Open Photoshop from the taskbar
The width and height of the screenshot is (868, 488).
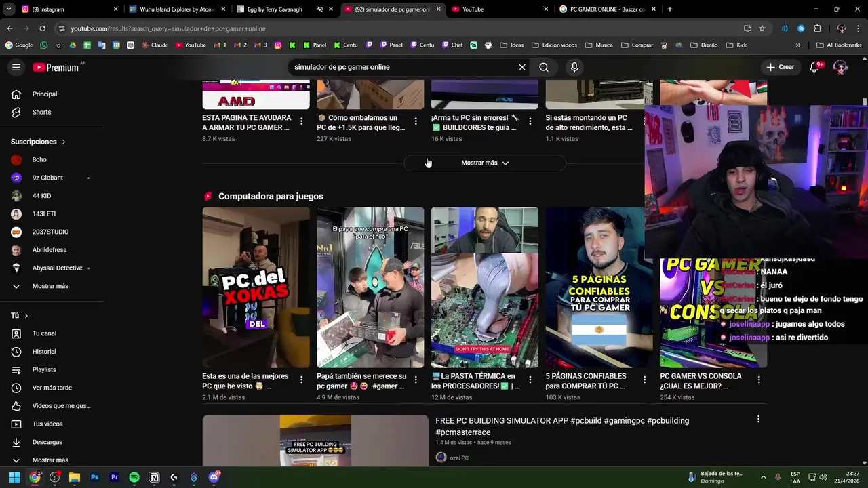click(x=94, y=477)
